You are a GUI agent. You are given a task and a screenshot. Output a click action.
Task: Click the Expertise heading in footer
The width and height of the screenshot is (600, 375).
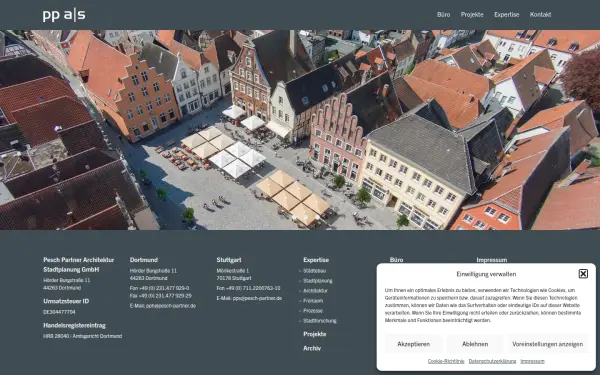tap(316, 260)
